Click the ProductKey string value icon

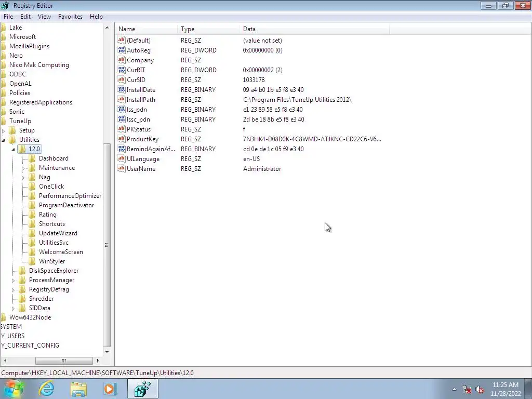[122, 138]
